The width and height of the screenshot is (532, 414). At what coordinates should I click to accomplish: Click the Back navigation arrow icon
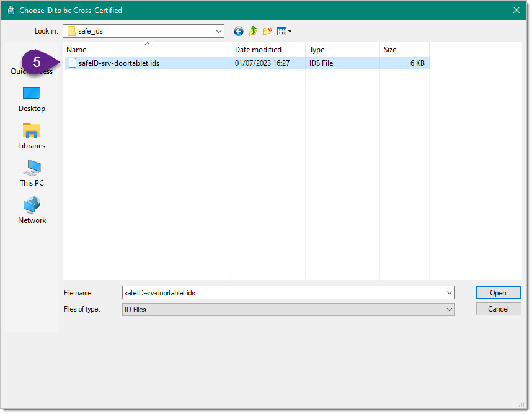pos(239,31)
